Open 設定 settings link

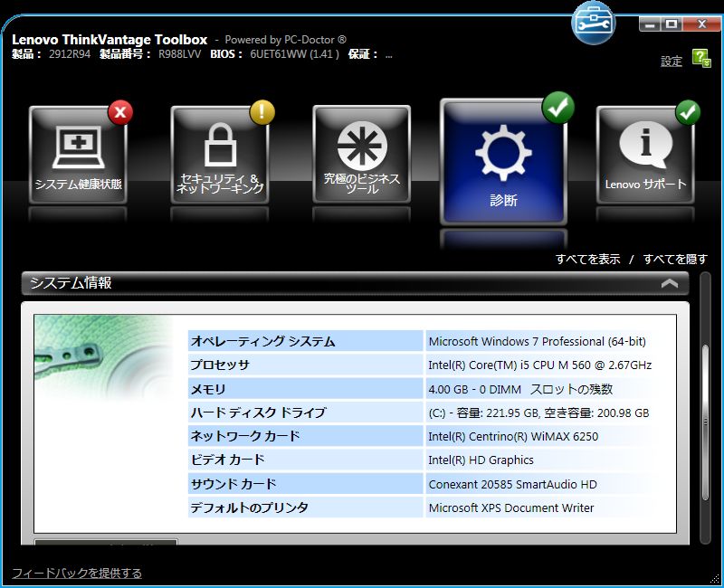pyautogui.click(x=672, y=61)
